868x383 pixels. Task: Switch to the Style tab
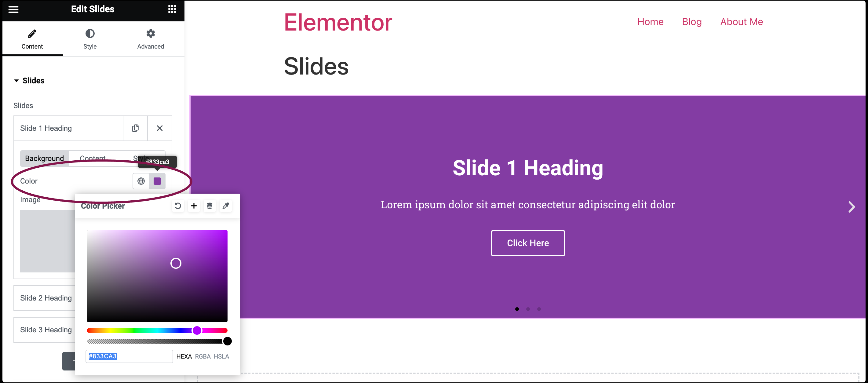pyautogui.click(x=90, y=39)
